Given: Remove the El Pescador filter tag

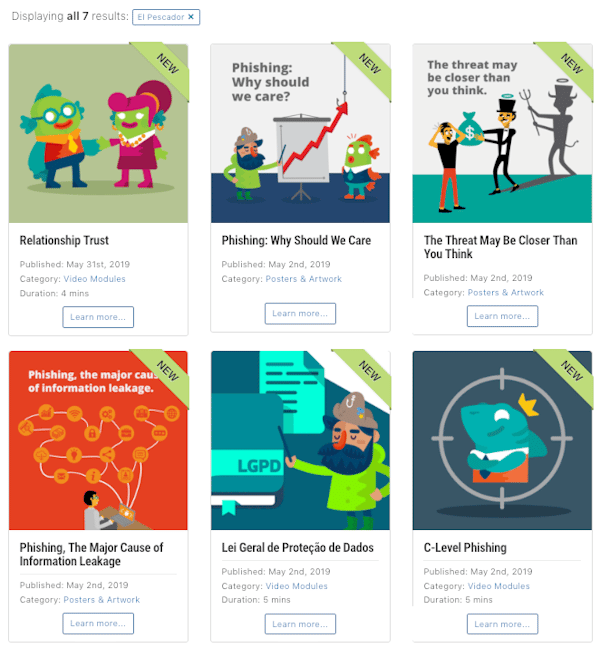Looking at the screenshot, I should (191, 17).
